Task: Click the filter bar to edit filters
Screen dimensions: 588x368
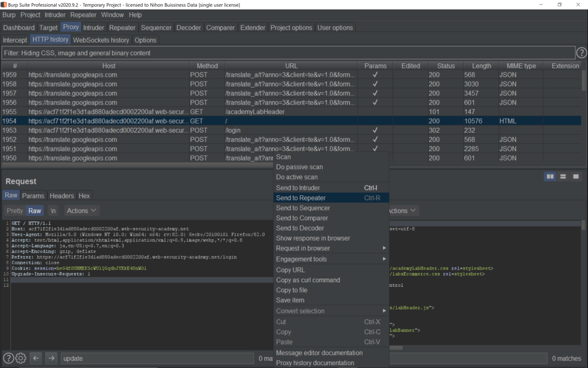Action: (x=288, y=53)
